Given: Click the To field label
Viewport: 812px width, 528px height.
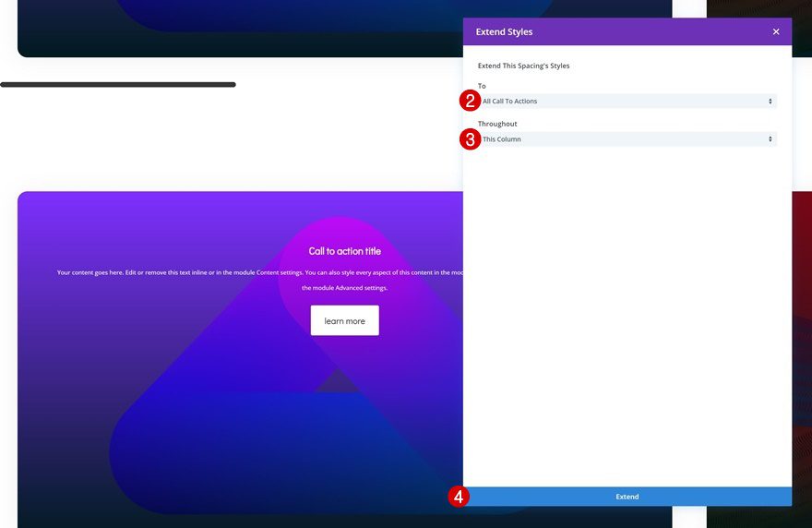Looking at the screenshot, I should coord(482,86).
